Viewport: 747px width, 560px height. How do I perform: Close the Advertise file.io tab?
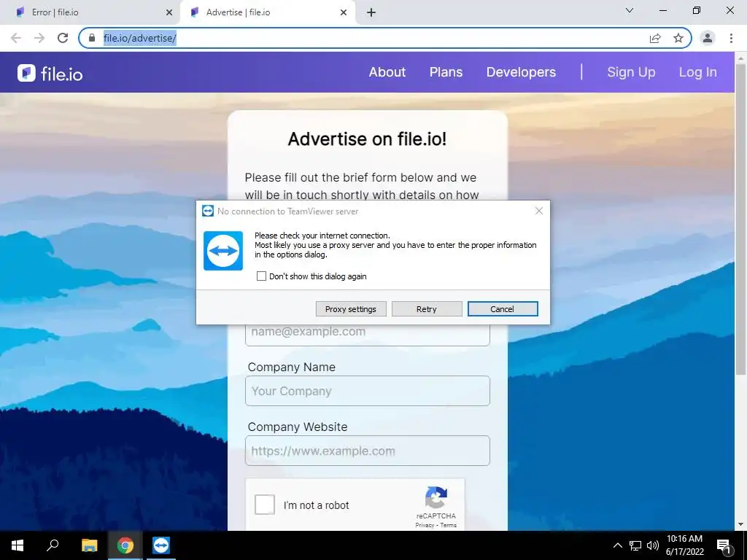pos(344,12)
